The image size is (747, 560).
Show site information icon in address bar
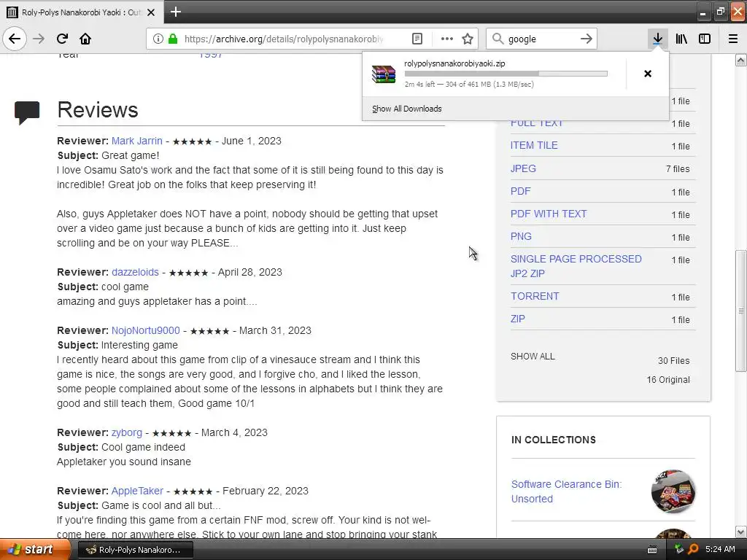coord(158,39)
